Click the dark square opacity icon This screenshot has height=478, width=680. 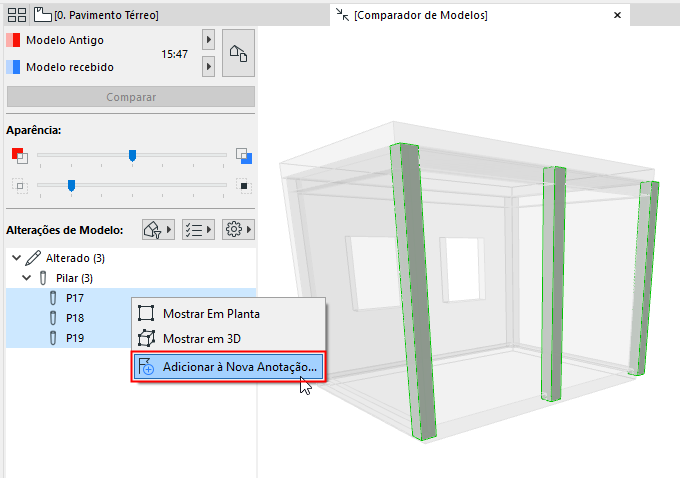(244, 186)
